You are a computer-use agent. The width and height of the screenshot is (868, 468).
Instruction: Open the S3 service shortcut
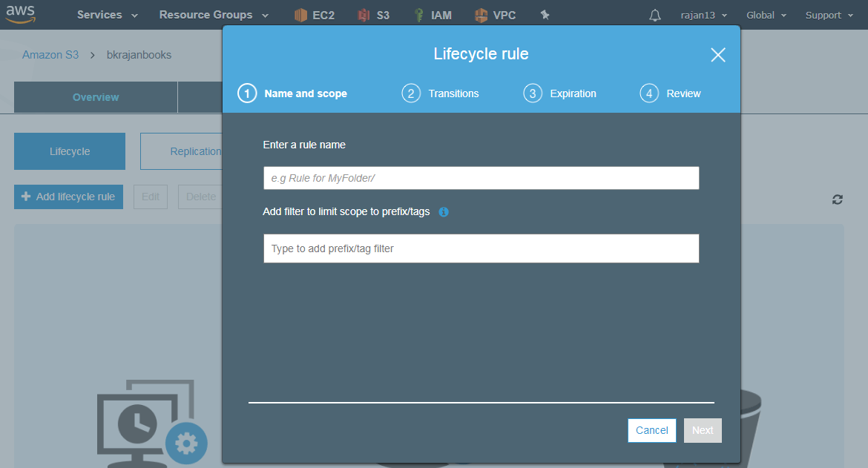373,15
